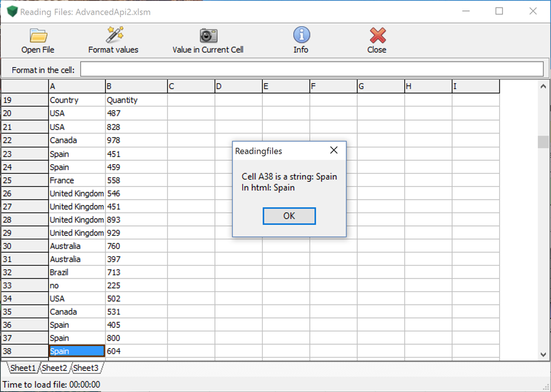Select the Sheet1 tab
Viewport: 551px width, 392px height.
(23, 368)
